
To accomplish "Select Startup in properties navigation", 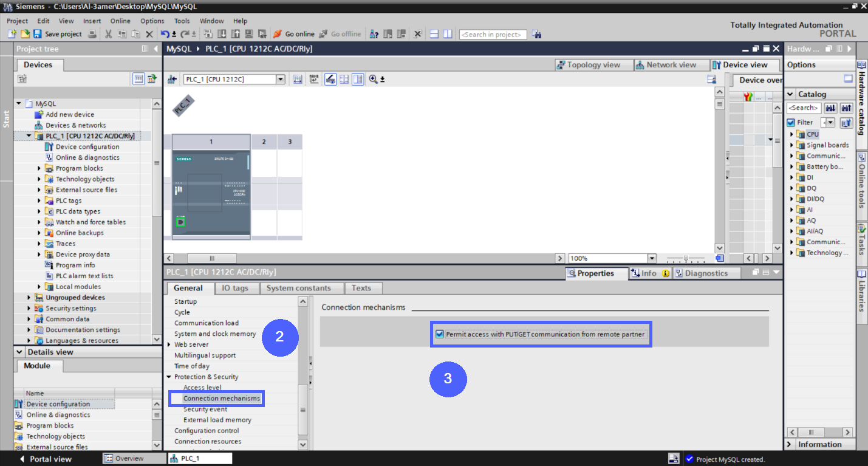I will [x=185, y=301].
